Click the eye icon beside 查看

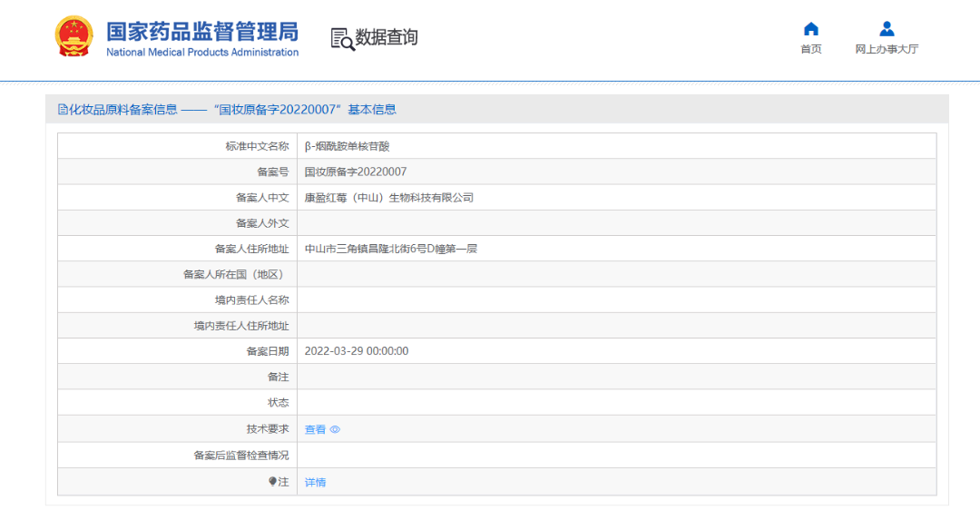pos(335,430)
